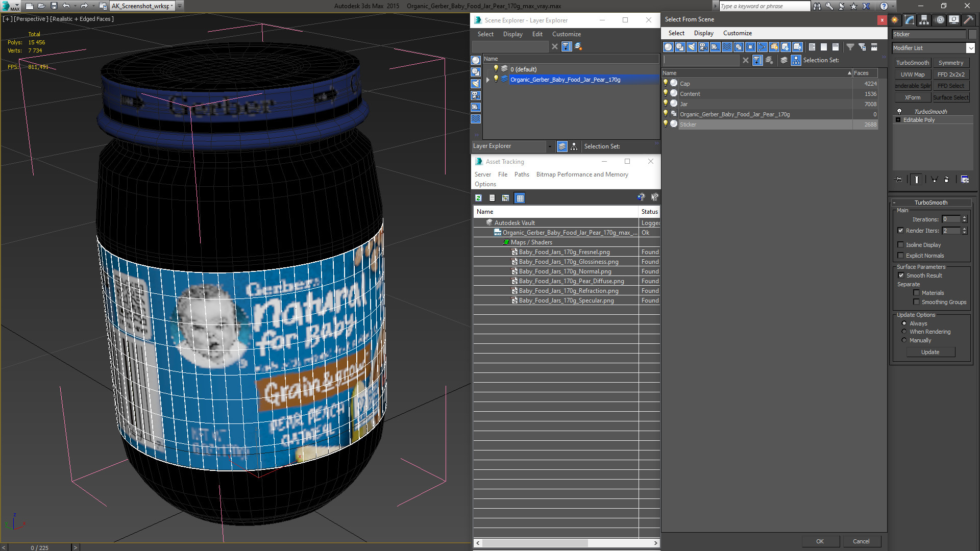
Task: Toggle Display Bone Objects filter in Select From Scene
Action: point(762,47)
